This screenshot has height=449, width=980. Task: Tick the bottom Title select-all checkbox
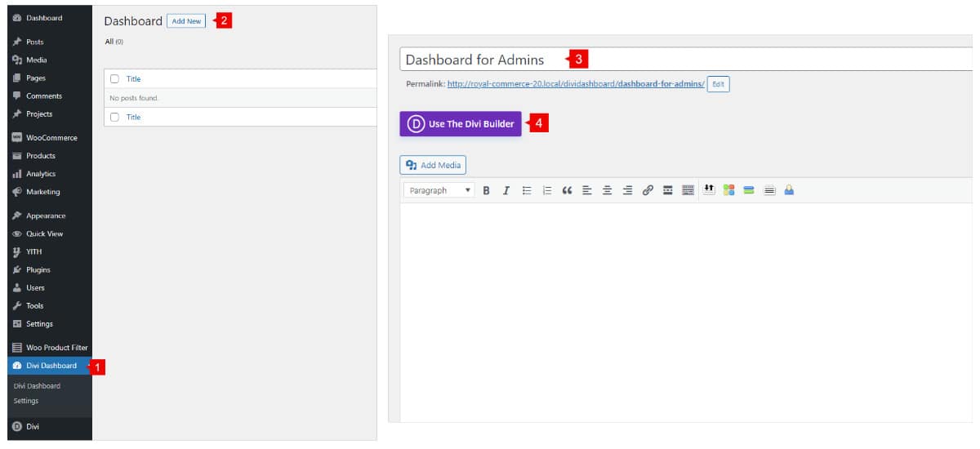[x=115, y=118]
